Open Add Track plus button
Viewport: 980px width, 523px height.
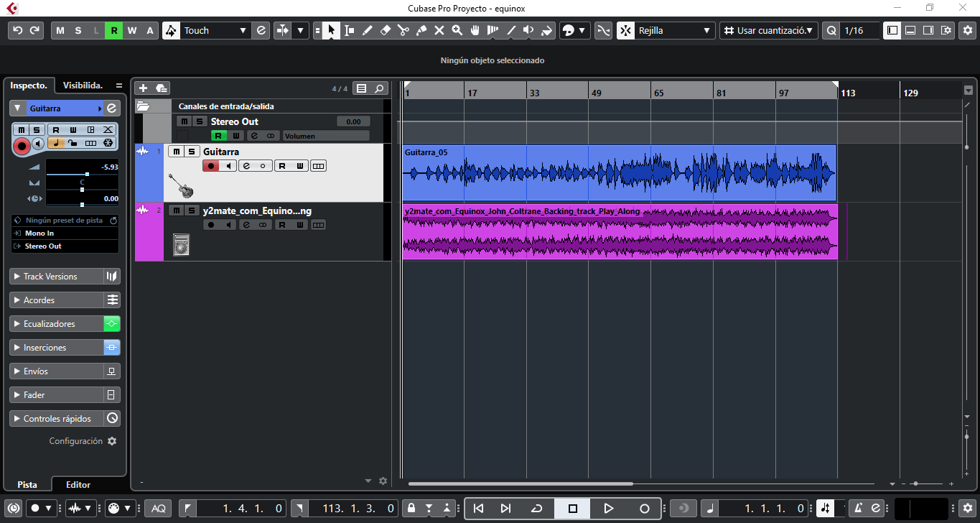click(143, 88)
